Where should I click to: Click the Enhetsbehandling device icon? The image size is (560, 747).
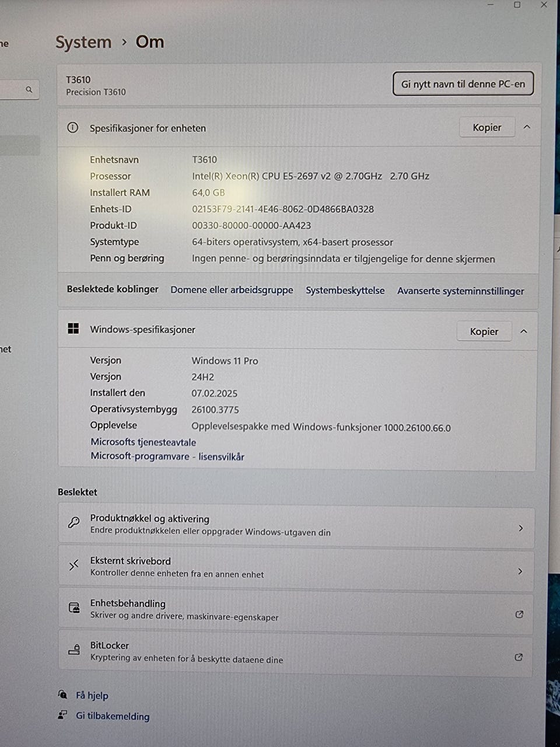(74, 608)
